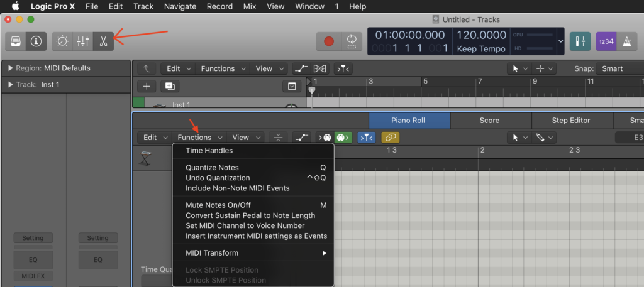
Task: Click the MIDI FX slot in the channel strip
Action: [33, 276]
